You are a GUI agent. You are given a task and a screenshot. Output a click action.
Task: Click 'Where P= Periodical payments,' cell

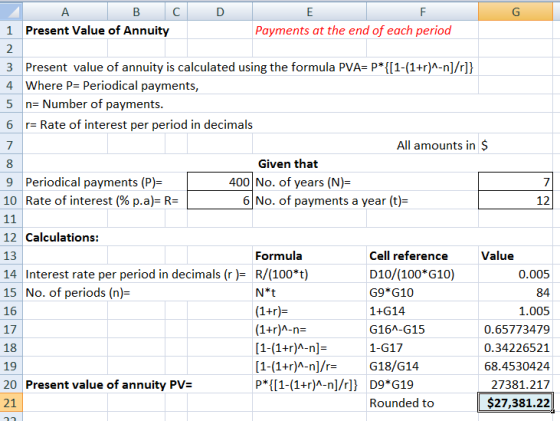point(112,86)
